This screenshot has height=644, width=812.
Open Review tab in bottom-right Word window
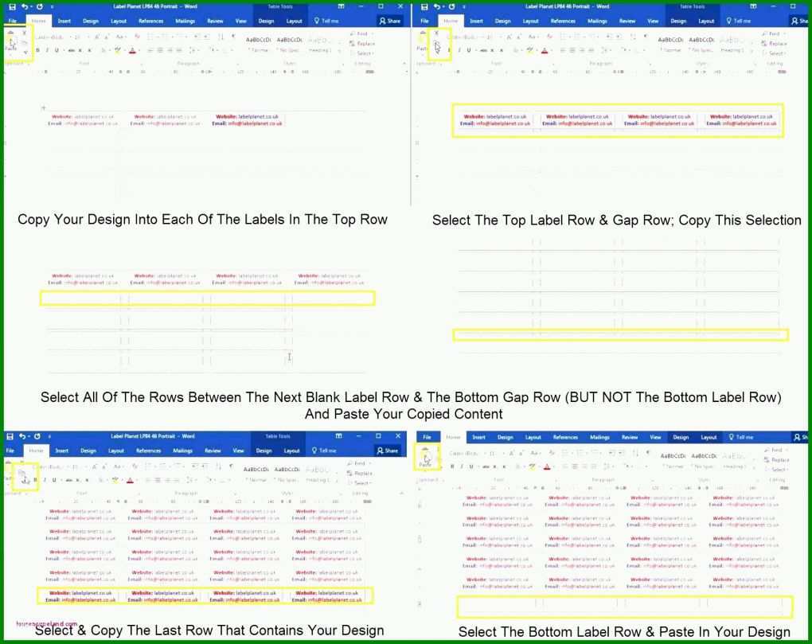630,437
